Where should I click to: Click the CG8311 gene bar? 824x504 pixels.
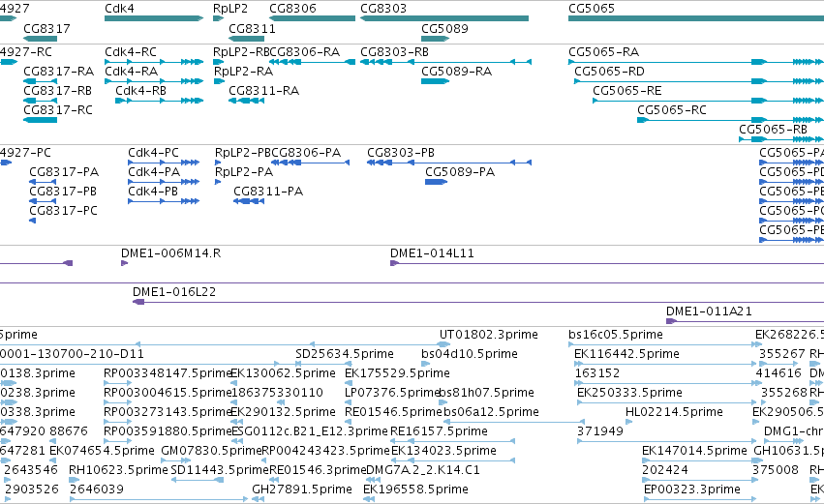tap(247, 39)
